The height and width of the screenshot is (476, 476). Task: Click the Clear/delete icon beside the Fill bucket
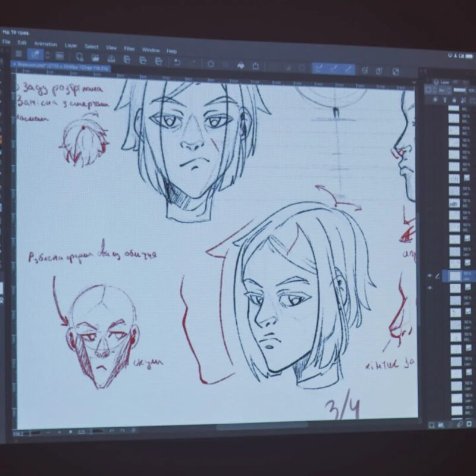[x=256, y=65]
